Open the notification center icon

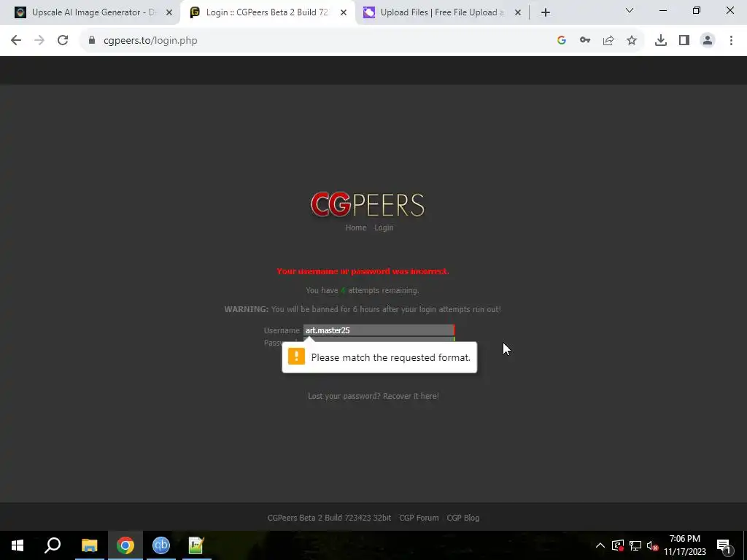tap(724, 545)
